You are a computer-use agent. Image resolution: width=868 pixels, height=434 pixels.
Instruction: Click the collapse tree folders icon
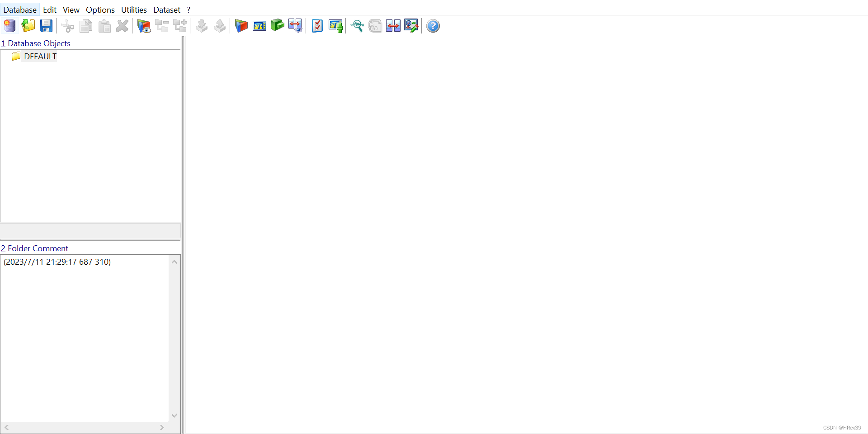tap(162, 26)
